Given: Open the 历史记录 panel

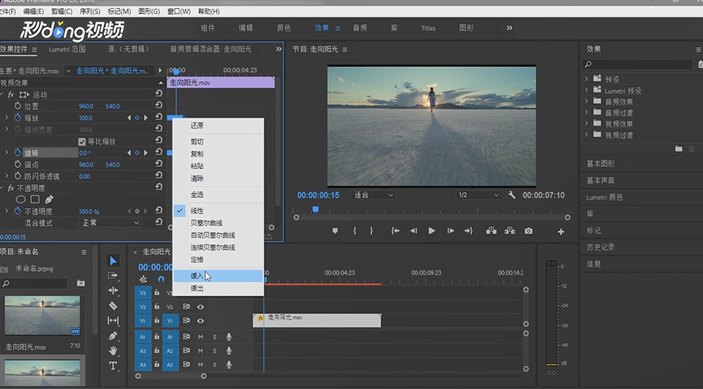Looking at the screenshot, I should [x=601, y=247].
